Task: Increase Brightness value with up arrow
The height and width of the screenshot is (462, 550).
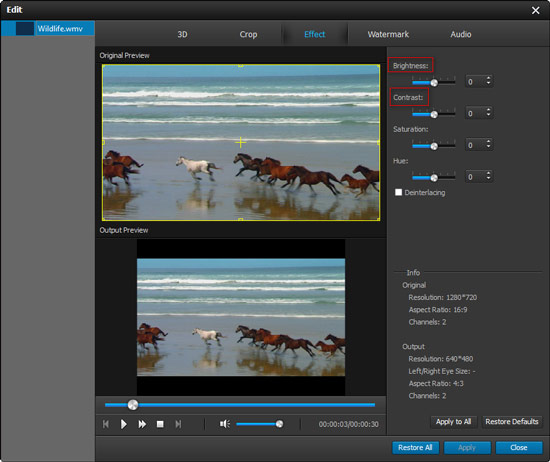Action: (488, 78)
